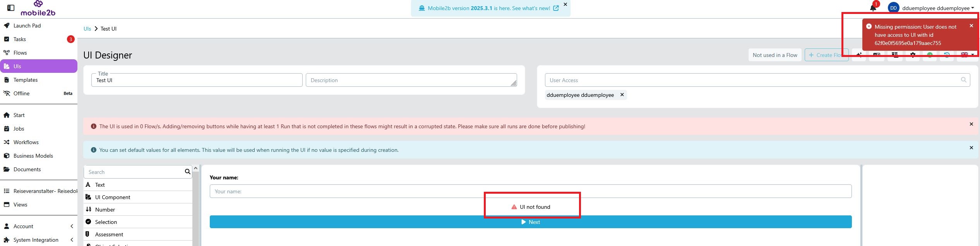The width and height of the screenshot is (980, 246).
Task: Click the blue Next button
Action: (531, 222)
